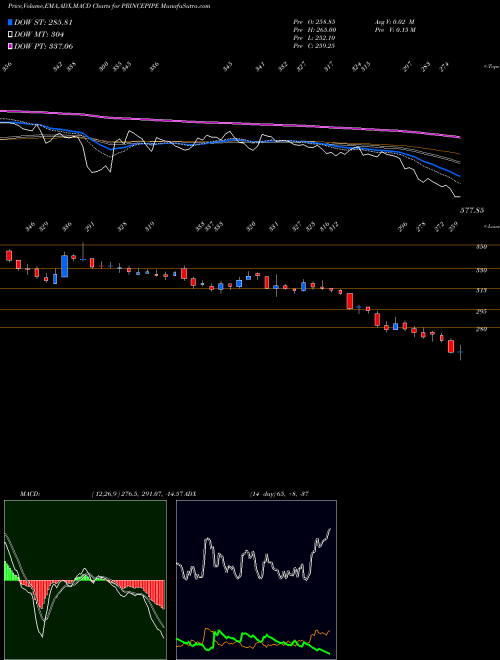Select the 'DOW ST: 285.81' legend text
The width and height of the screenshot is (500, 660).
[x=43, y=22]
